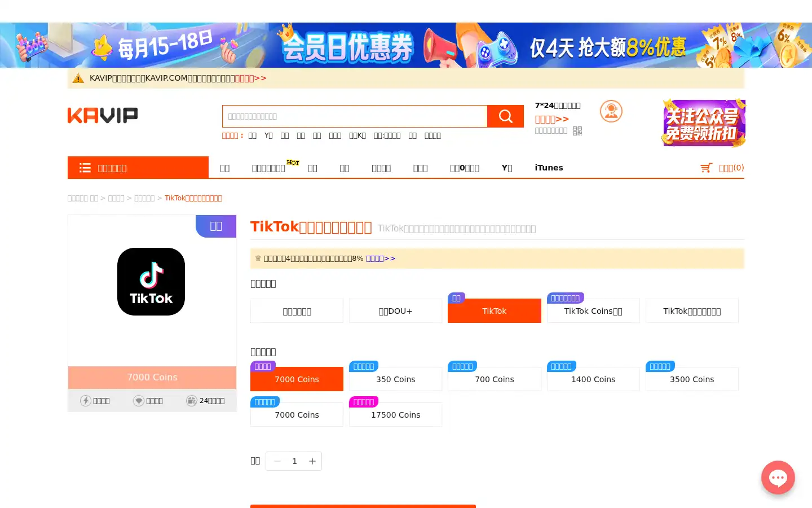
Task: Click the lightning bolt icon under the product image
Action: 86,401
